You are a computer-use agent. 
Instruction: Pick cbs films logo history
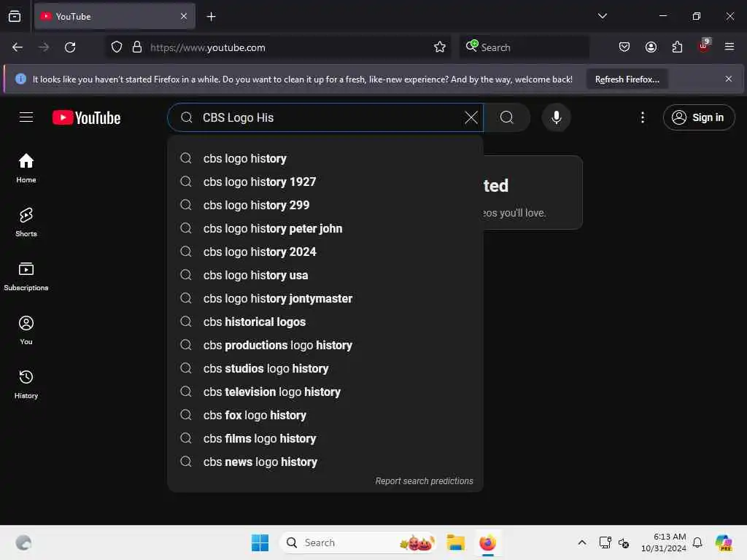tap(325, 438)
